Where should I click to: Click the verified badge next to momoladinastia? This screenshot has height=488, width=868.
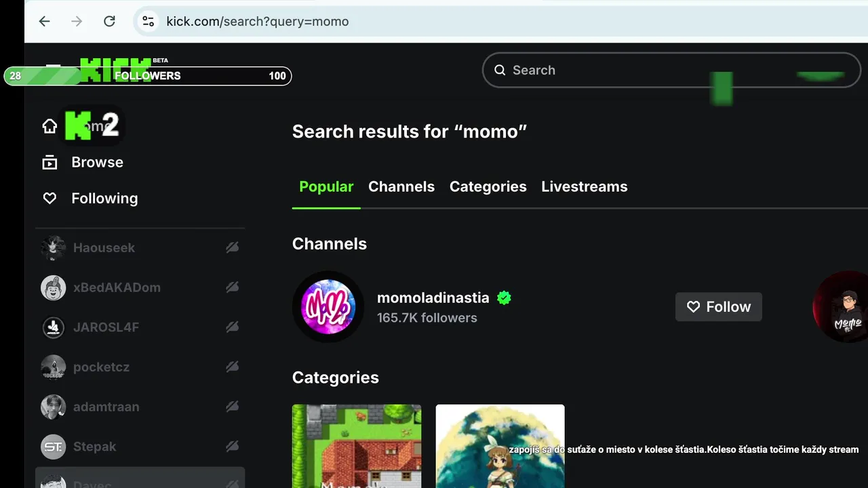click(x=504, y=298)
